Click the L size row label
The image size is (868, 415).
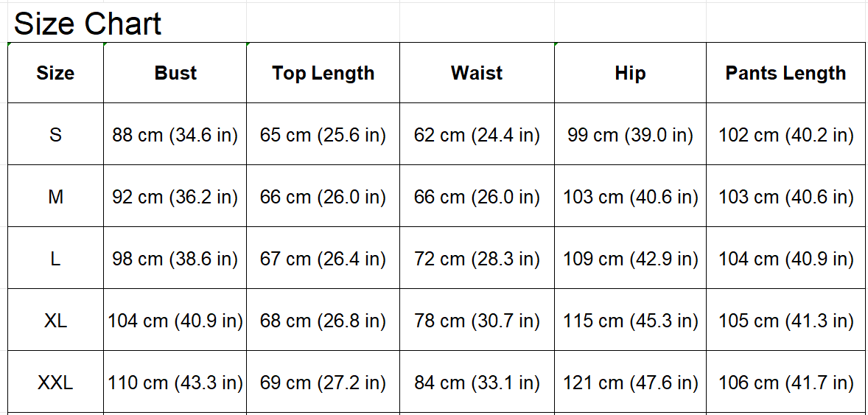[x=55, y=259]
